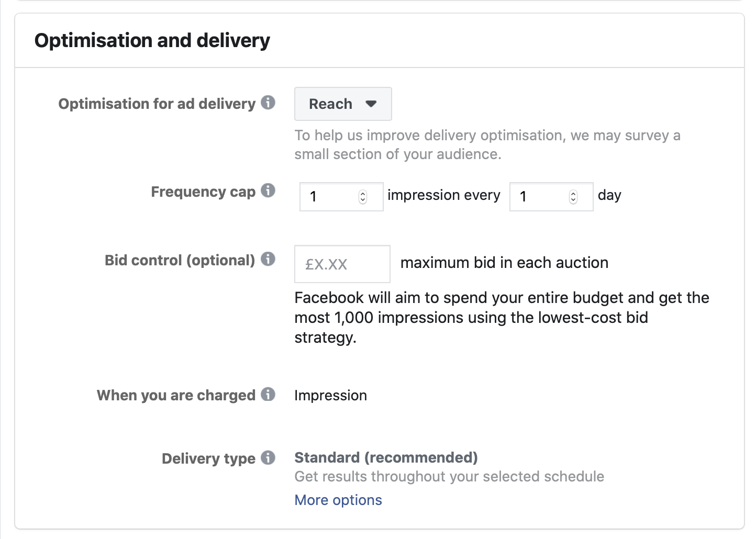
Task: Click the Optimisation and delivery section heading
Action: tap(152, 40)
